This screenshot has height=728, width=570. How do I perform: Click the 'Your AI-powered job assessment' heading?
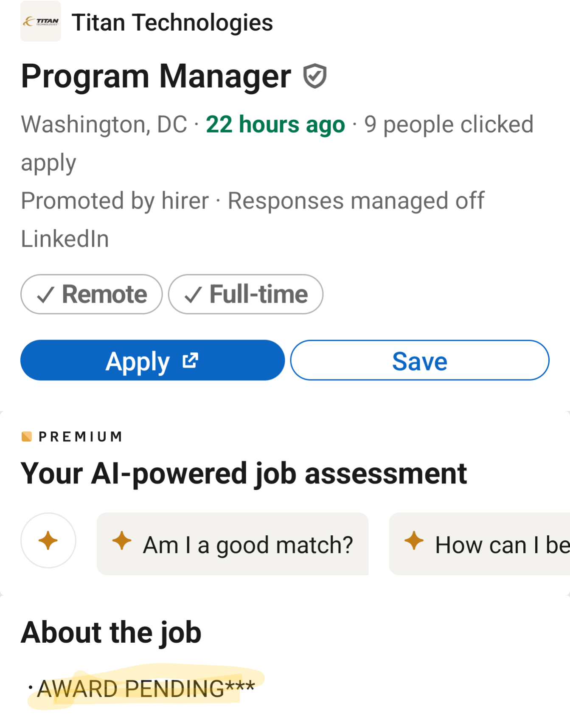click(244, 473)
